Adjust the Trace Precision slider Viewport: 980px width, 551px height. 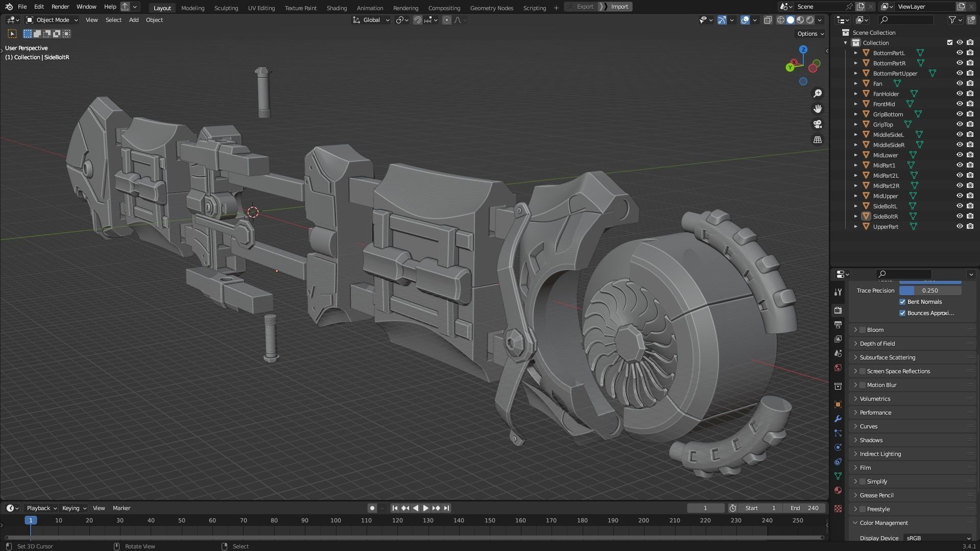pyautogui.click(x=930, y=291)
